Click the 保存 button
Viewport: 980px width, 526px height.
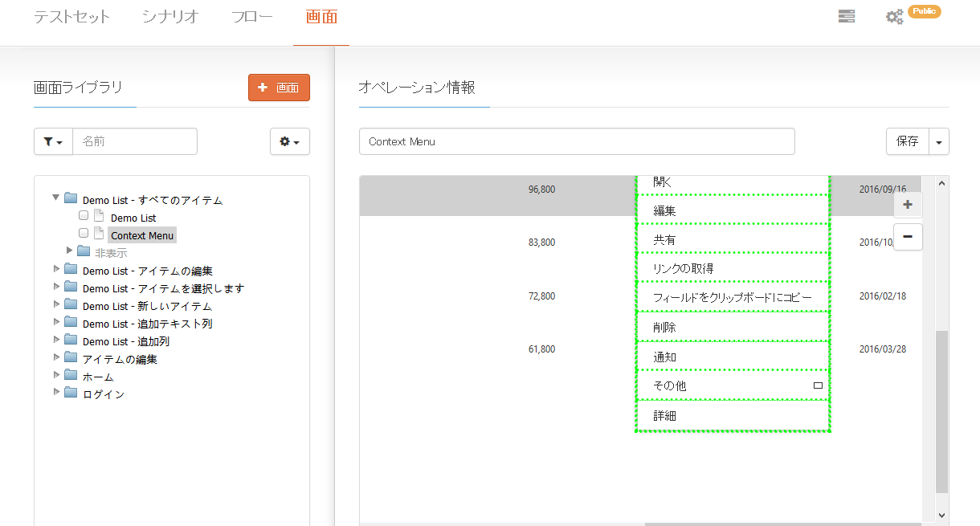[x=908, y=141]
